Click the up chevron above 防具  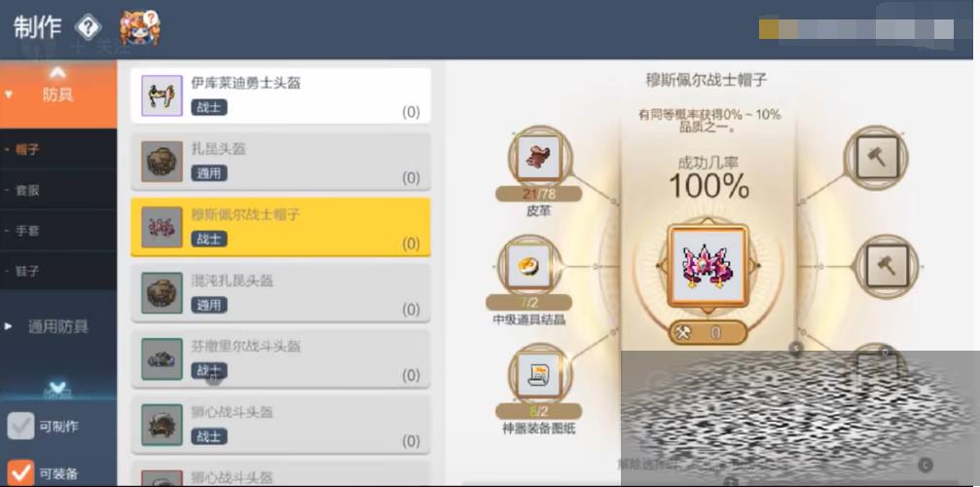(x=57, y=73)
